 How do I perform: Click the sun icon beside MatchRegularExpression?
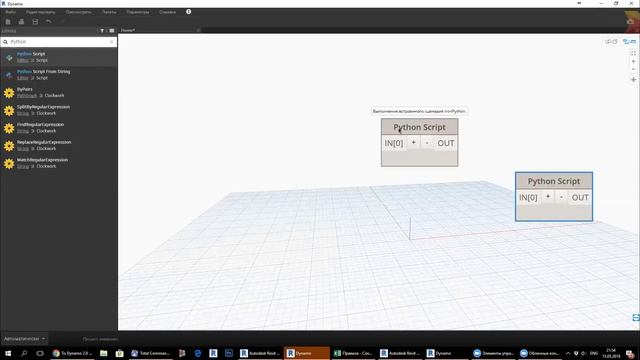[9, 164]
